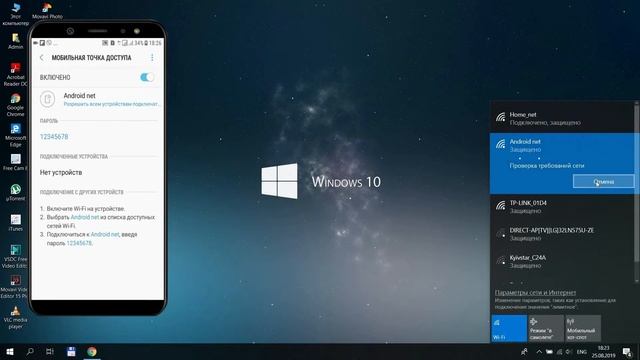Open the Этот компьютер desktop icon
Screen dimensions: 640x360
tap(16, 13)
